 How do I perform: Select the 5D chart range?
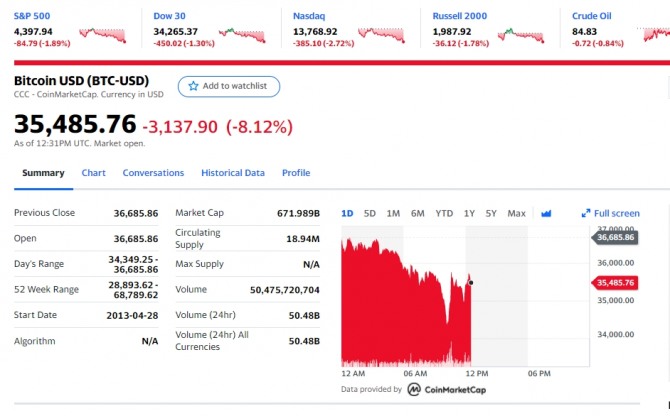370,213
